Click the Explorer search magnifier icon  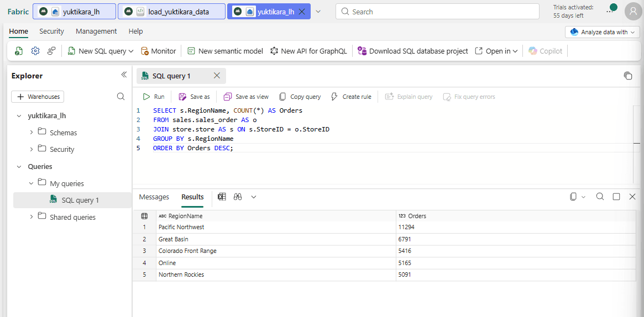tap(121, 97)
